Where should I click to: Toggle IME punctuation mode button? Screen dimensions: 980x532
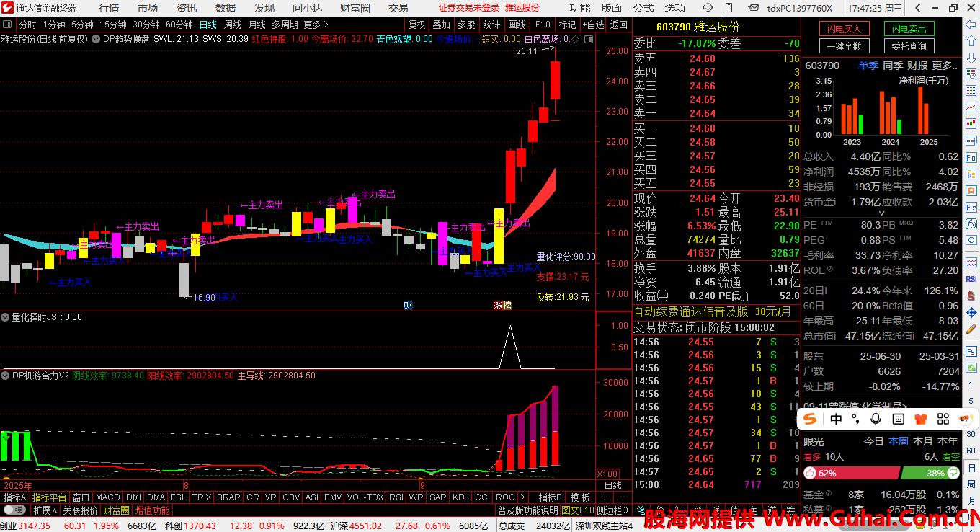(x=855, y=419)
